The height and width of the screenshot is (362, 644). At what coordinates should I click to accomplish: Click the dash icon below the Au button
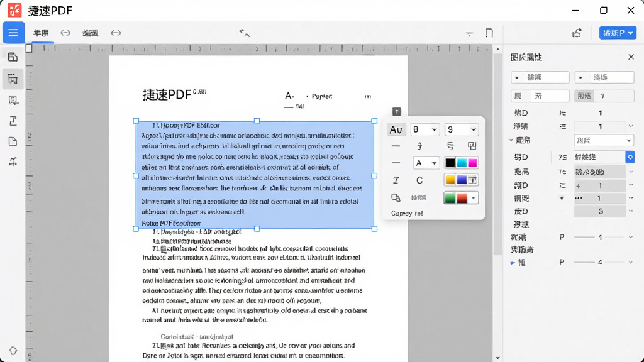[396, 146]
